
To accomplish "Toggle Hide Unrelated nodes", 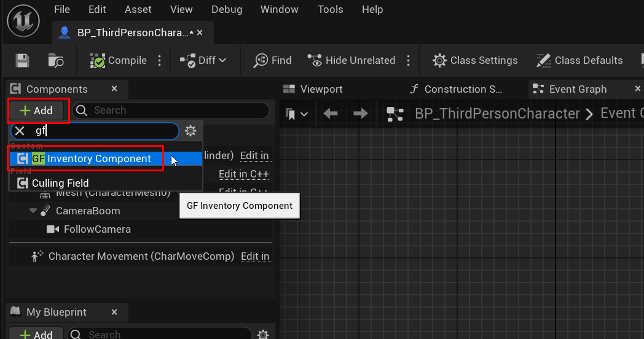I will click(351, 60).
